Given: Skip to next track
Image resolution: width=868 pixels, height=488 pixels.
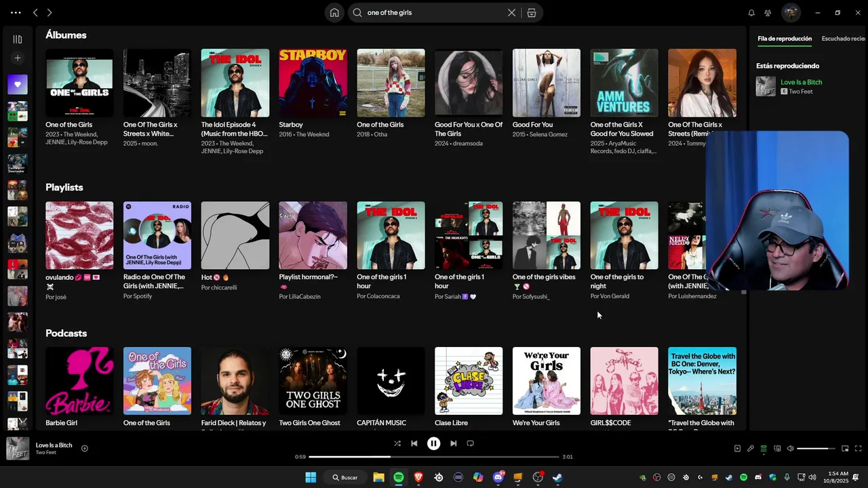Looking at the screenshot, I should point(454,443).
